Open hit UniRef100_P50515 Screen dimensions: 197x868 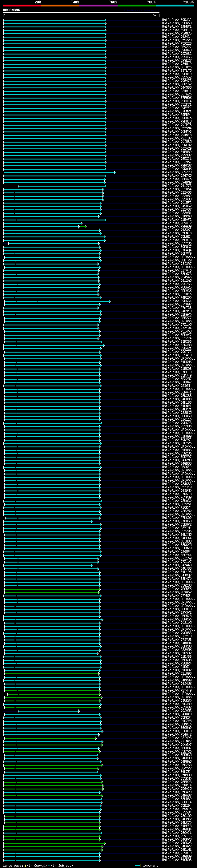pos(177,809)
